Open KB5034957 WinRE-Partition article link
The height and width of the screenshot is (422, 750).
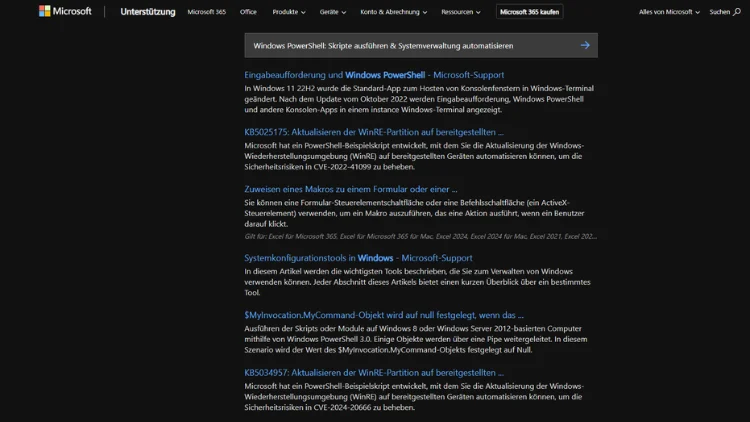coord(374,372)
